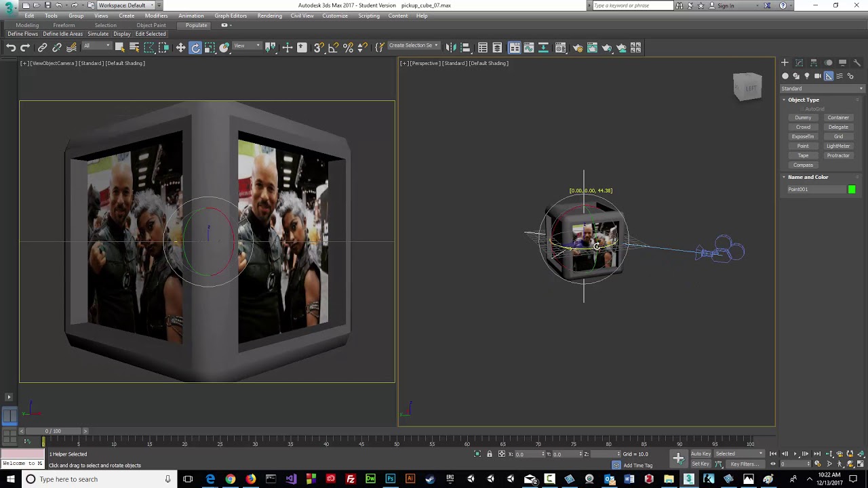Viewport: 868px width, 488px height.
Task: Switch to the Hierarchy panel tab
Action: point(814,62)
